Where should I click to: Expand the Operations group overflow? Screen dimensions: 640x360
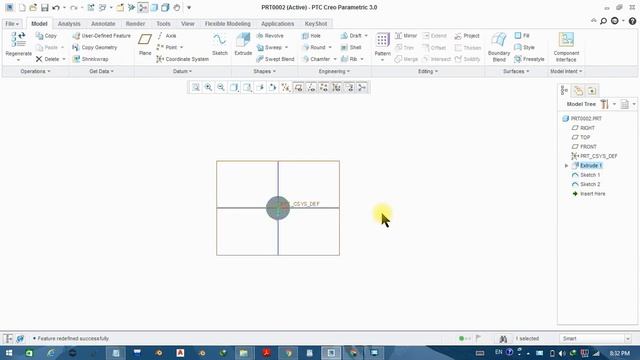point(36,71)
